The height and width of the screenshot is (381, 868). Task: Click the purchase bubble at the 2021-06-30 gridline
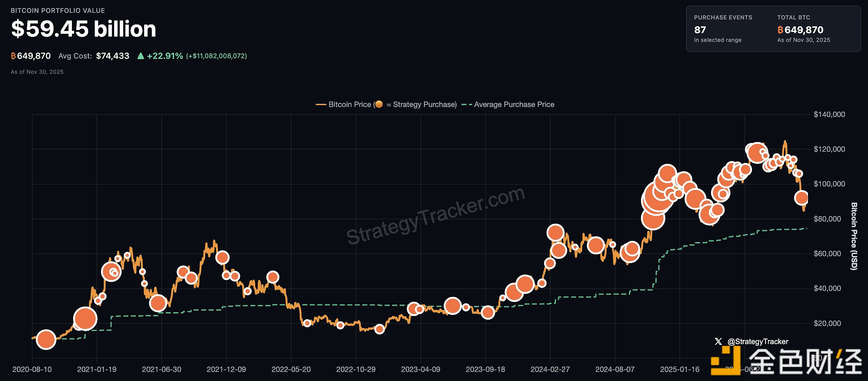[158, 303]
